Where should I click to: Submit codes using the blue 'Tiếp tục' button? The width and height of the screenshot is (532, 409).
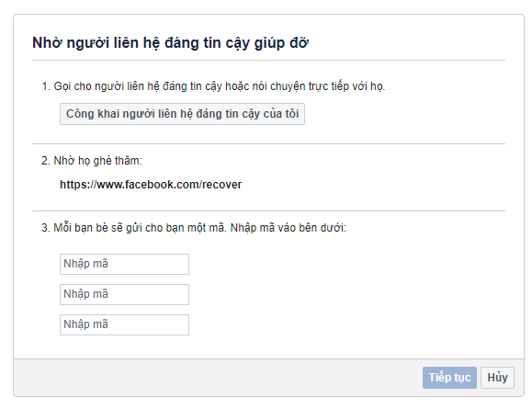point(449,378)
